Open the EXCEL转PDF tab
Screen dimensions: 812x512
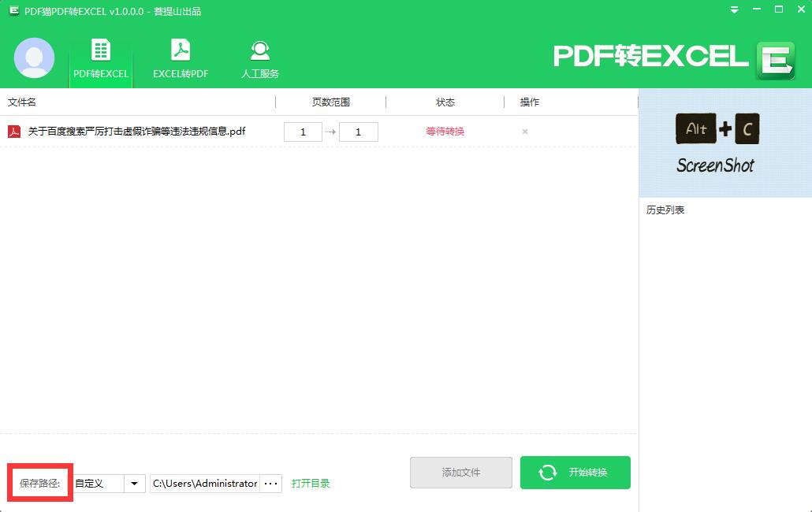click(x=181, y=59)
